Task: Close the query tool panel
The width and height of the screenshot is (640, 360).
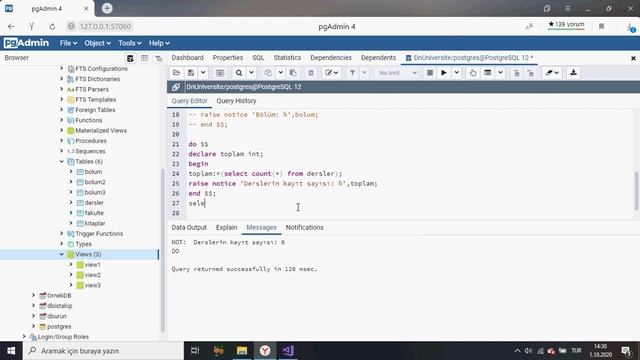Action: click(x=633, y=58)
